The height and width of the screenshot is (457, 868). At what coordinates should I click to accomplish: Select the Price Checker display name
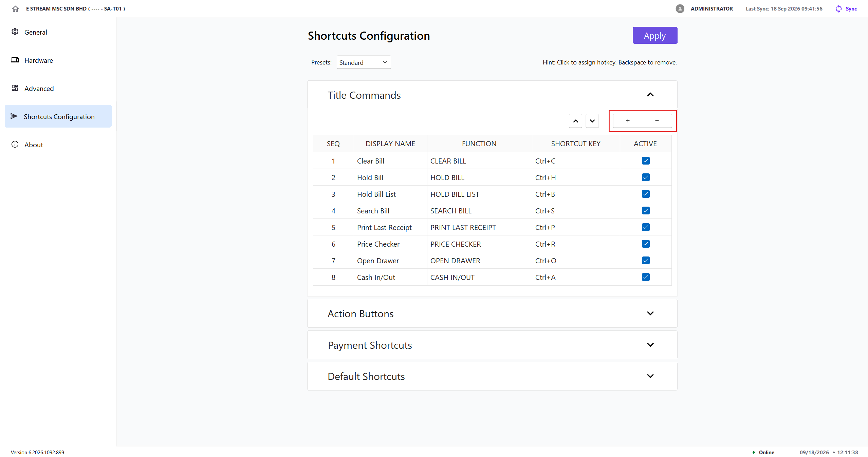pos(390,244)
